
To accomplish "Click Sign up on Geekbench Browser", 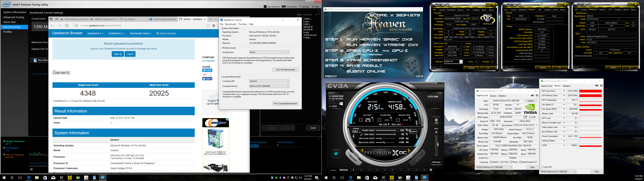I will point(118,54).
